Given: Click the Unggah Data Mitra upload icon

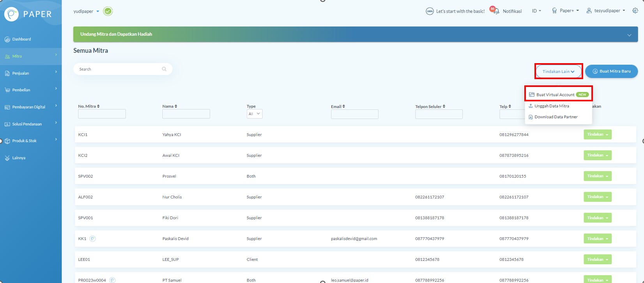Looking at the screenshot, I should click(x=531, y=106).
